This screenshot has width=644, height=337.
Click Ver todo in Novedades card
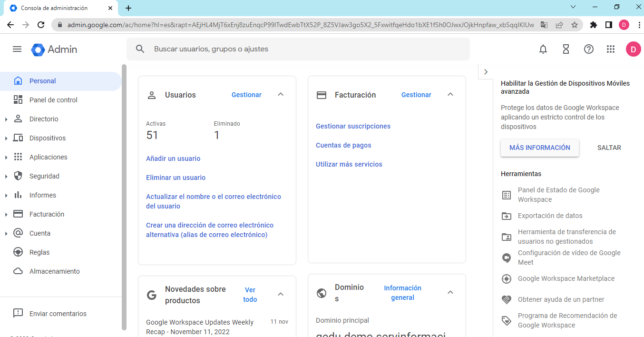[x=250, y=295]
